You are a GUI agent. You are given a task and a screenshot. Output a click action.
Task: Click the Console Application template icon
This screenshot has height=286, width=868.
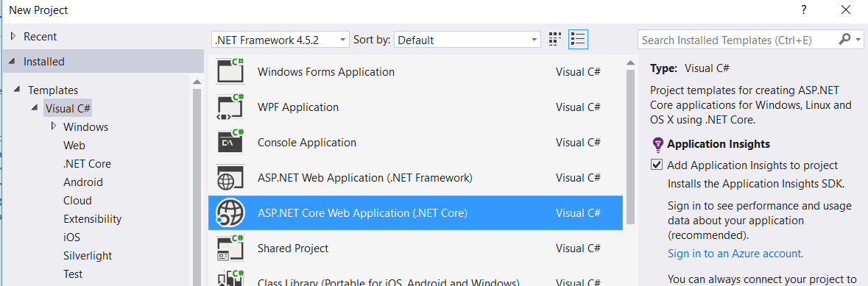click(230, 142)
